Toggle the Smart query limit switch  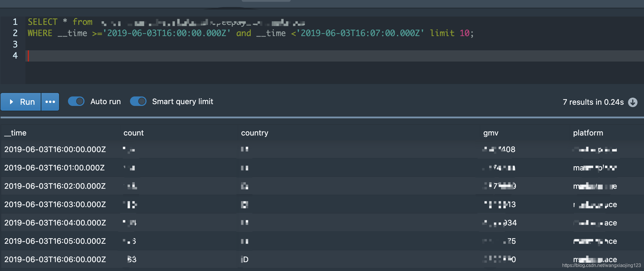[138, 101]
